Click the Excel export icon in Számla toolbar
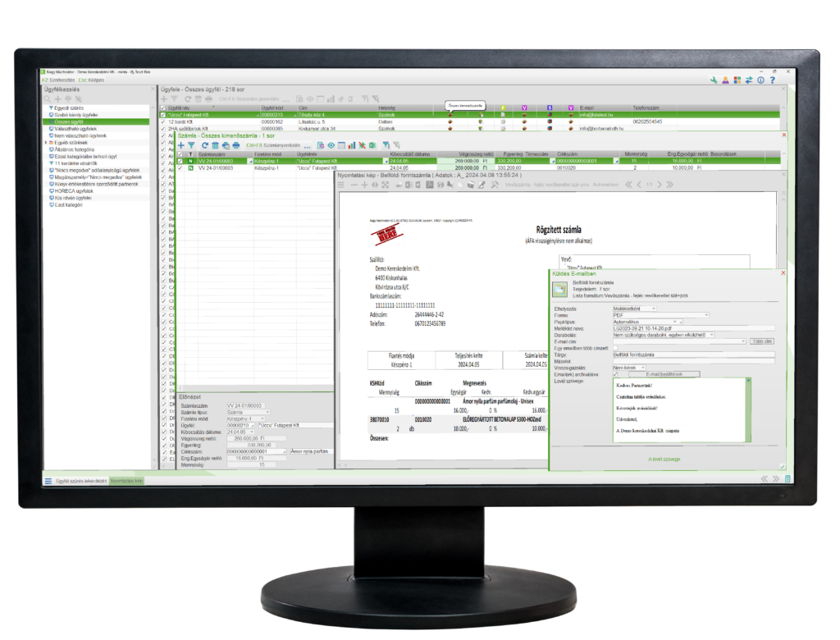The height and width of the screenshot is (640, 840). point(372,145)
